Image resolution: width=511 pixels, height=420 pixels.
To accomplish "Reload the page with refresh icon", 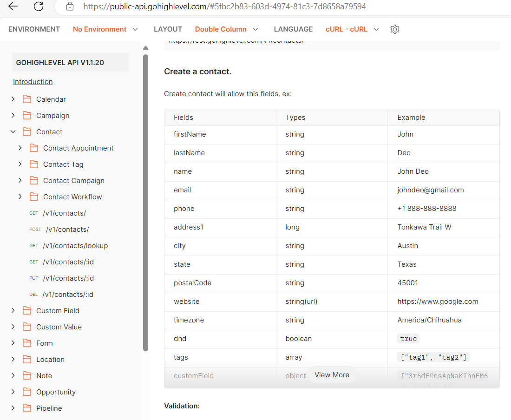I will [x=39, y=7].
